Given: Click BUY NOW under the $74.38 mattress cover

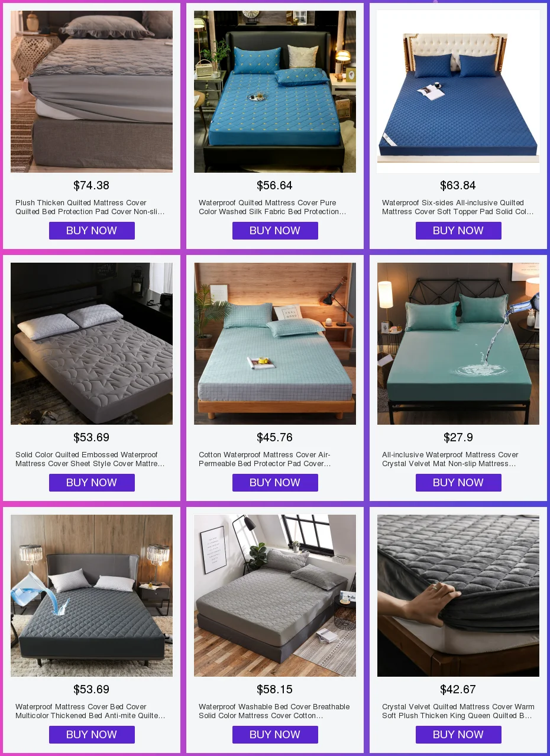Looking at the screenshot, I should point(92,231).
